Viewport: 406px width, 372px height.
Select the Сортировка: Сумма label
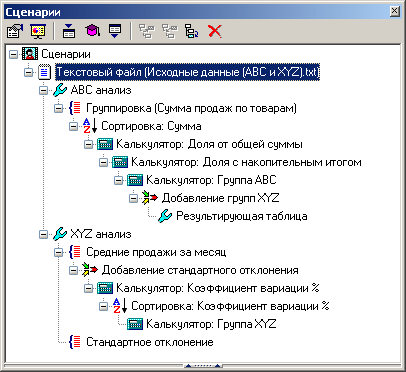tap(151, 126)
